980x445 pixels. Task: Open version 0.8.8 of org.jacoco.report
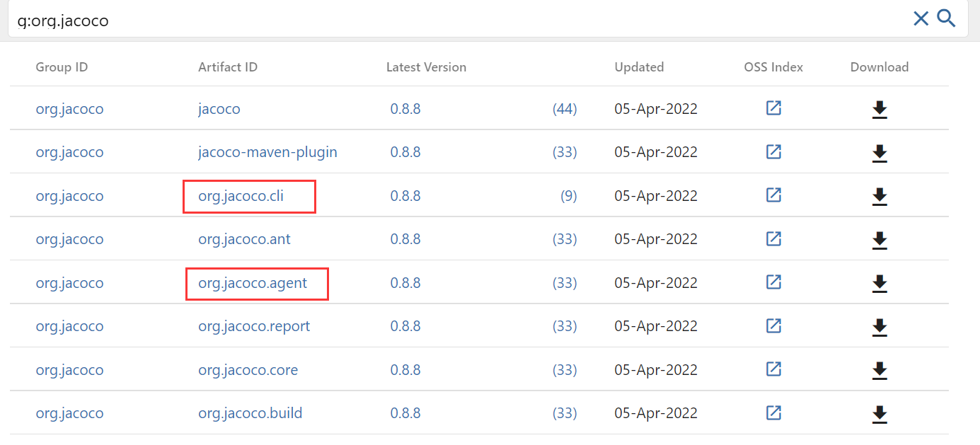click(x=405, y=326)
